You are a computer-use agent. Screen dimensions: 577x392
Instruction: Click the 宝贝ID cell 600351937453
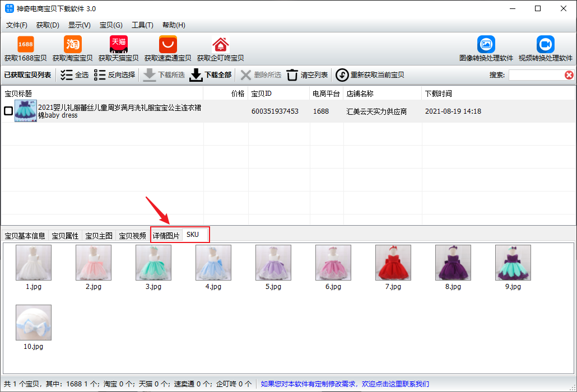pos(275,111)
